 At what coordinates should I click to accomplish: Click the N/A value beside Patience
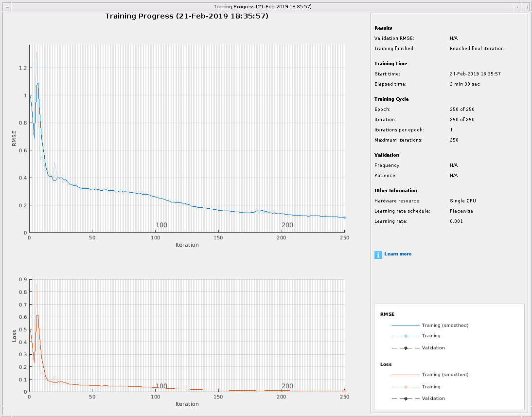454,176
